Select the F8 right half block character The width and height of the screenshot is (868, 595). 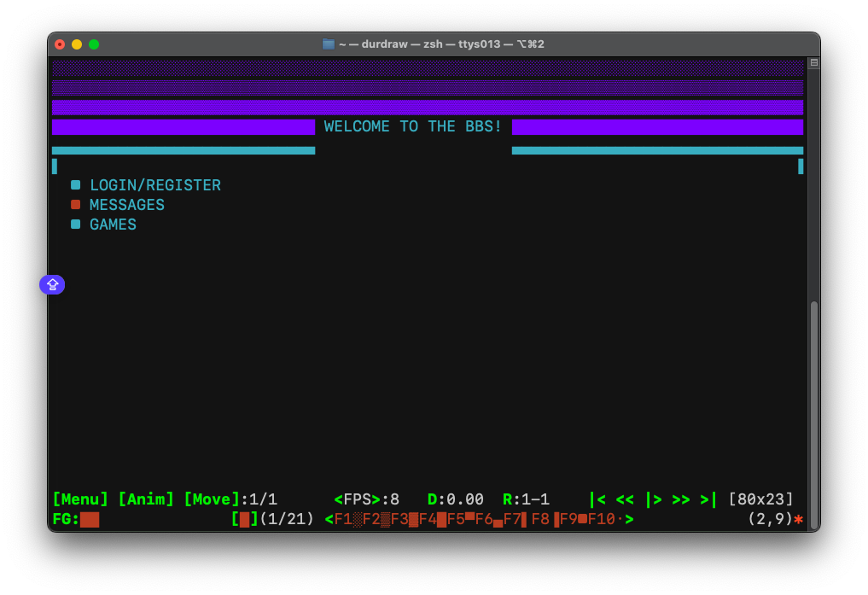tap(545, 519)
